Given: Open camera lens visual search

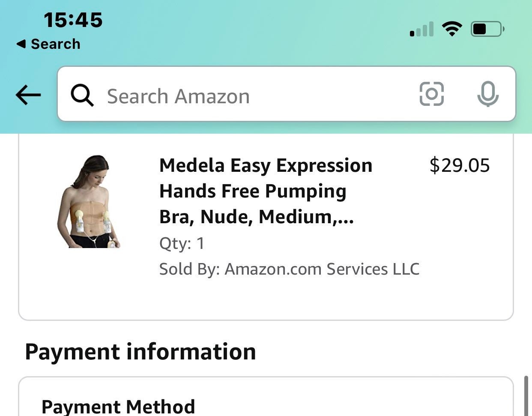Looking at the screenshot, I should click(x=431, y=94).
